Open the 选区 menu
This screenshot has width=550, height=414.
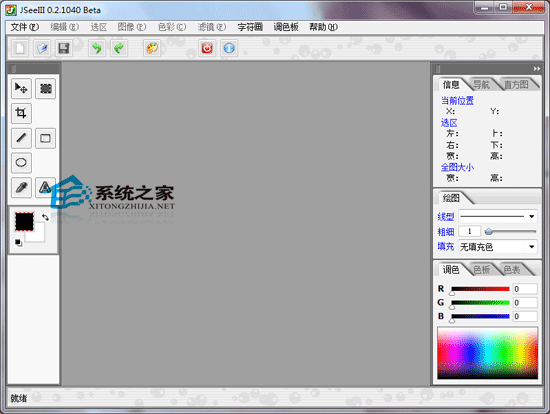click(99, 27)
